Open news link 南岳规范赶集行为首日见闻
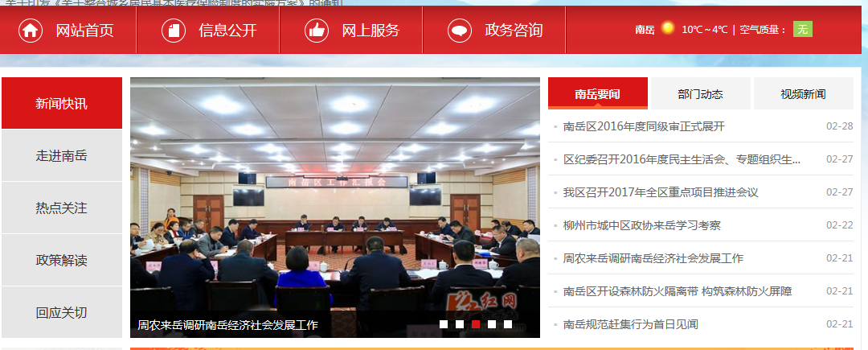Image resolution: width=868 pixels, height=350 pixels. pos(631,324)
